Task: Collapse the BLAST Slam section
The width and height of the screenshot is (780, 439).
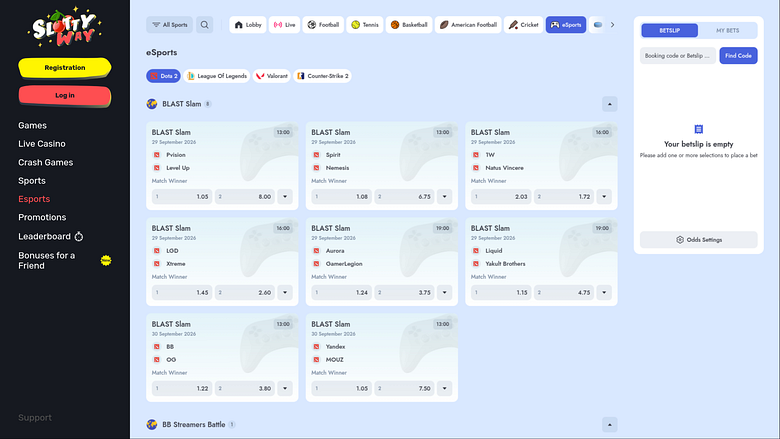Action: [609, 104]
